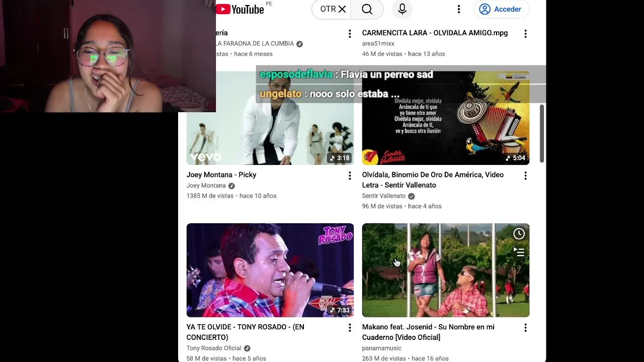Open title CARMENCITA LARA - OLVIDALA AMIGO.mpg

435,33
